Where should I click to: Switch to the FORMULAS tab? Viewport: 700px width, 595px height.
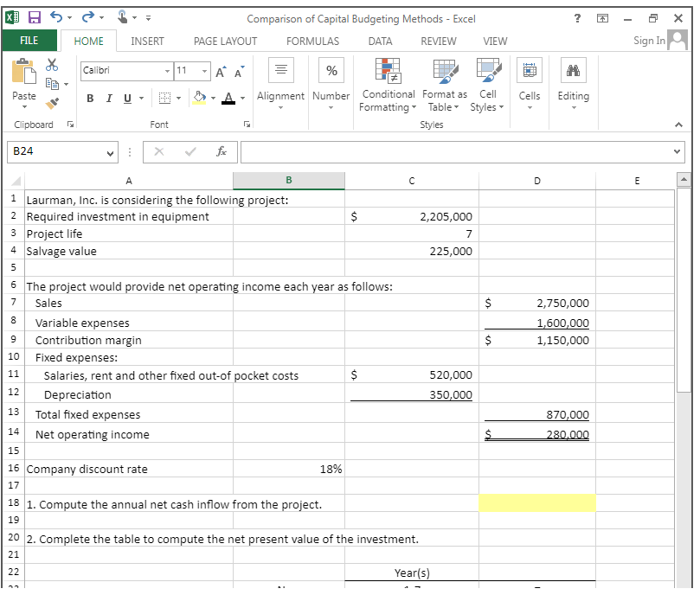[312, 41]
